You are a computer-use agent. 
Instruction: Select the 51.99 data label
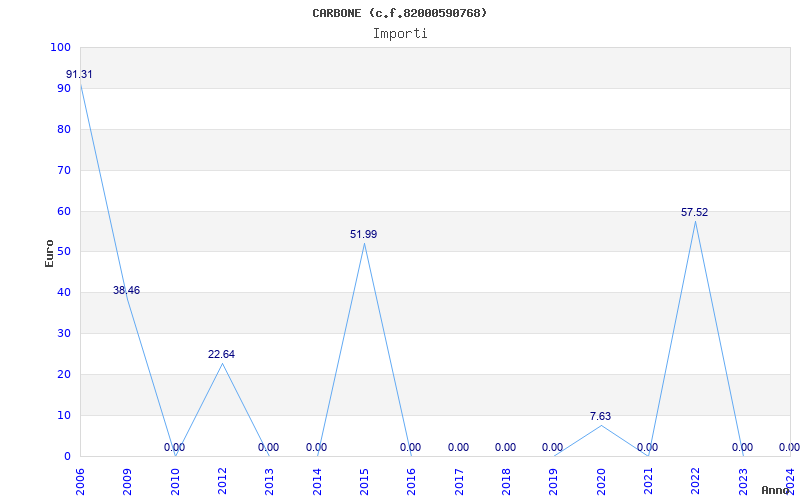363,234
